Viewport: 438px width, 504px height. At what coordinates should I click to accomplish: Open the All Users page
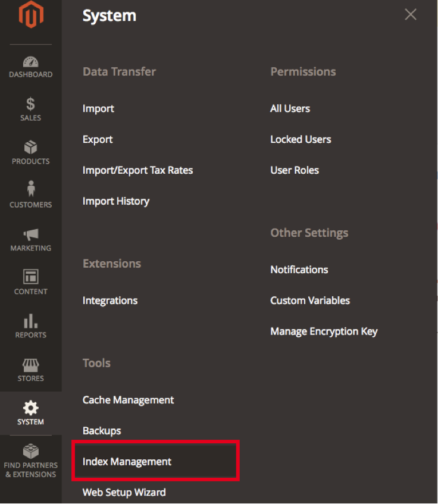pos(290,108)
